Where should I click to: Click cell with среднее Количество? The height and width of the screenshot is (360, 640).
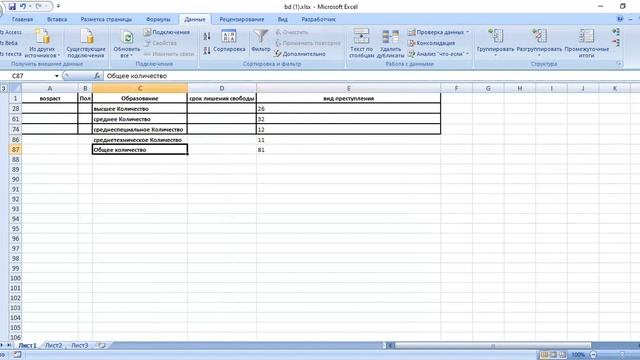(140, 119)
